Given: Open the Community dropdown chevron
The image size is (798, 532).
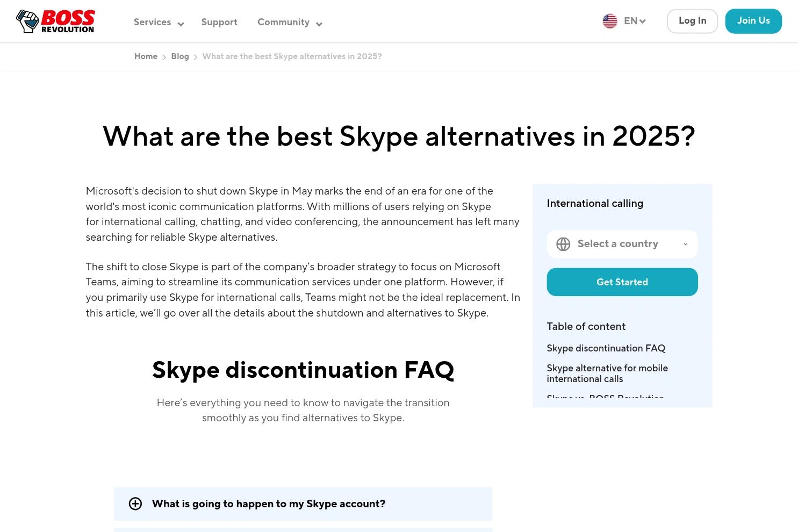Looking at the screenshot, I should 319,24.
